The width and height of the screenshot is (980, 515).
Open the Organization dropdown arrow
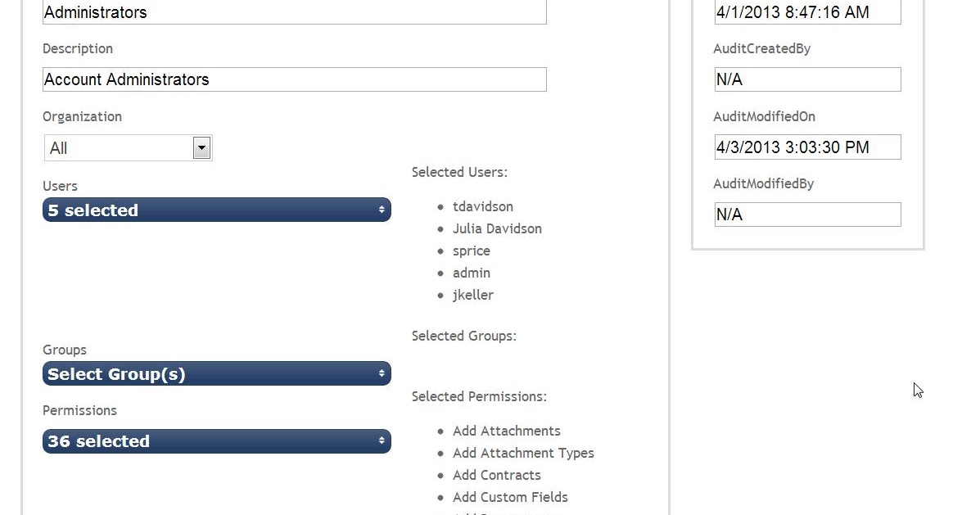[x=201, y=147]
